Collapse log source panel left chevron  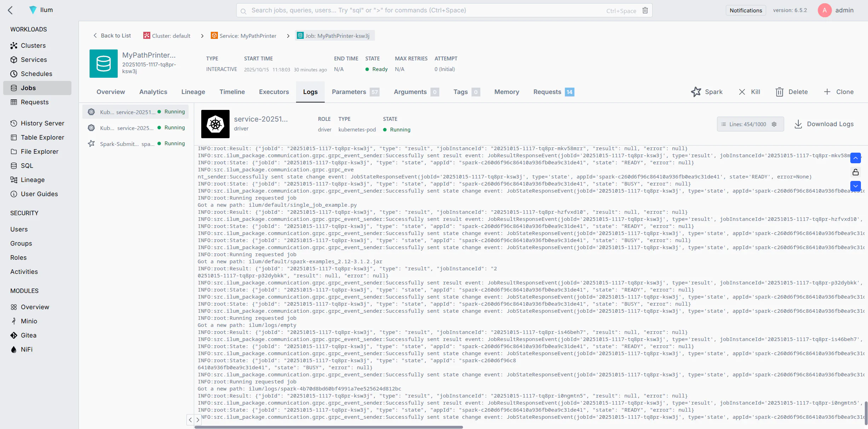click(x=190, y=420)
